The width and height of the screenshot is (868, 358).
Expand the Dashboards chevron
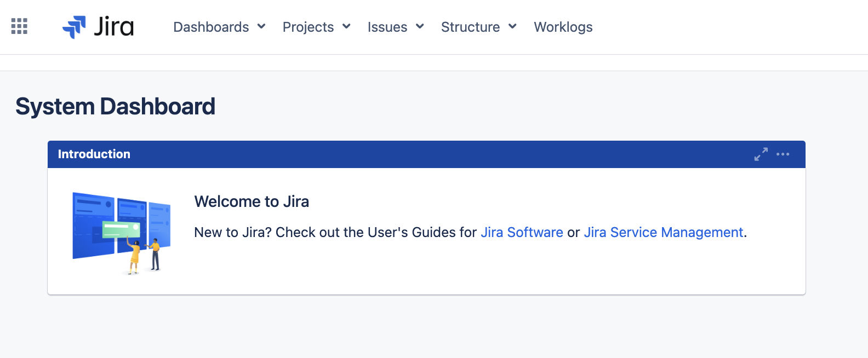point(261,26)
